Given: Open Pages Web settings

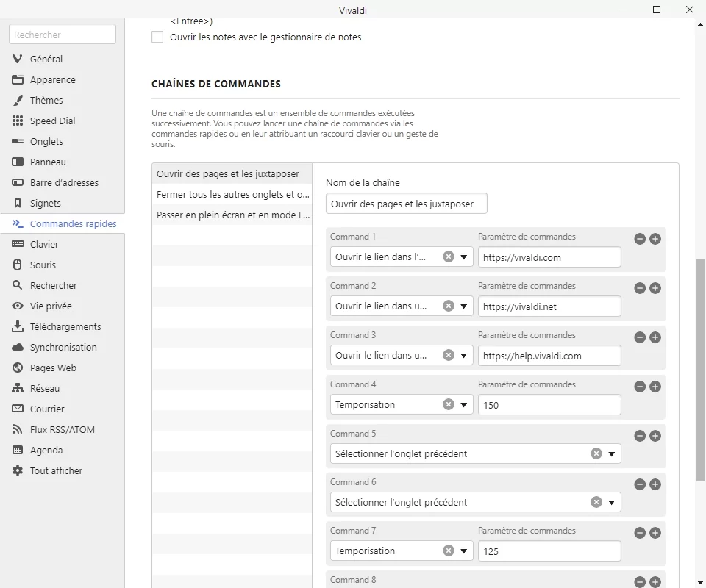Looking at the screenshot, I should coord(62,368).
